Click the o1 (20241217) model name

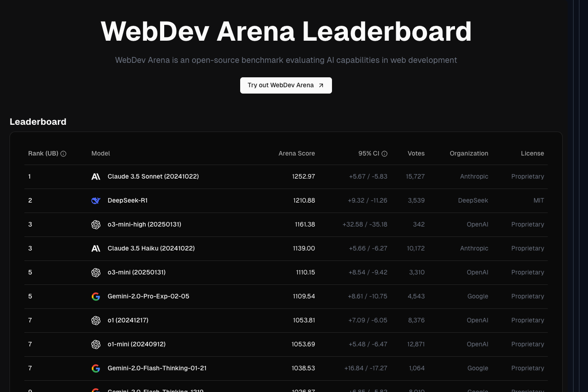tap(128, 321)
